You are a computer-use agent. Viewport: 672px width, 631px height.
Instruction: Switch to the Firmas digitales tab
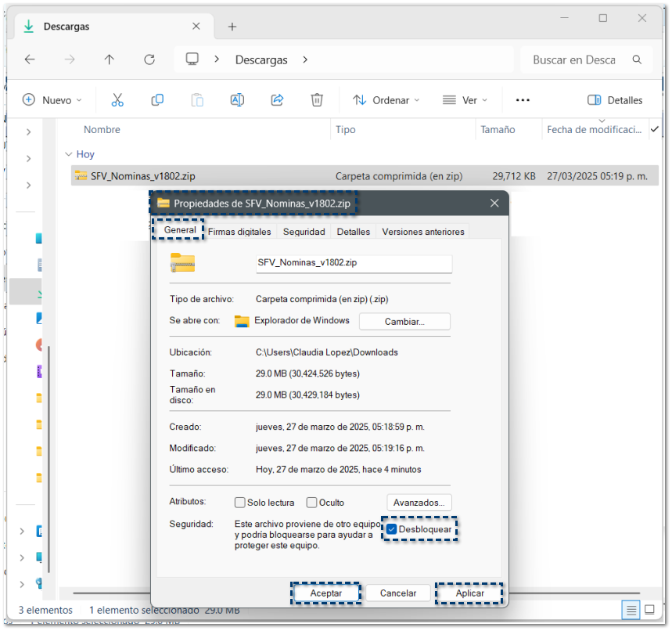tap(239, 232)
